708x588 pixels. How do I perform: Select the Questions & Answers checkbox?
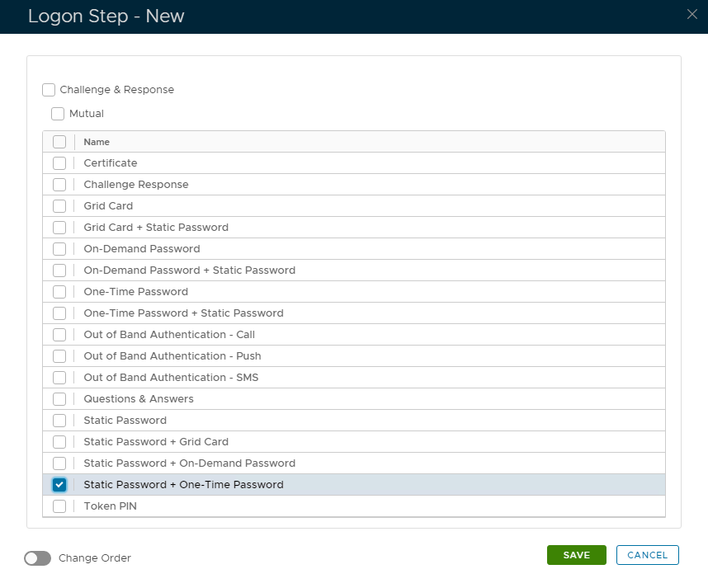point(59,399)
